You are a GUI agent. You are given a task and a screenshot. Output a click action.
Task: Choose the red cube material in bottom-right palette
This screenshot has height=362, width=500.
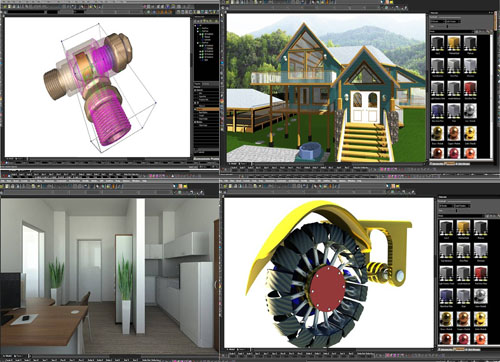point(480,273)
